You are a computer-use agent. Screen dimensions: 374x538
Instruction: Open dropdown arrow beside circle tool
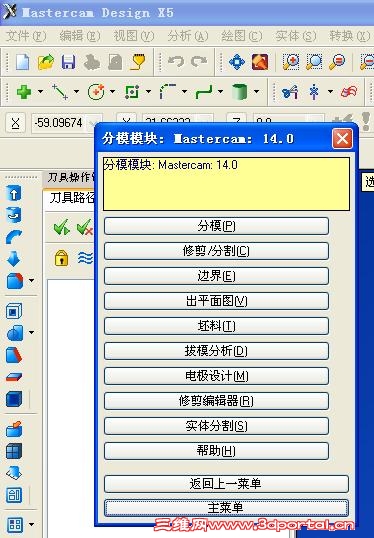pyautogui.click(x=112, y=92)
